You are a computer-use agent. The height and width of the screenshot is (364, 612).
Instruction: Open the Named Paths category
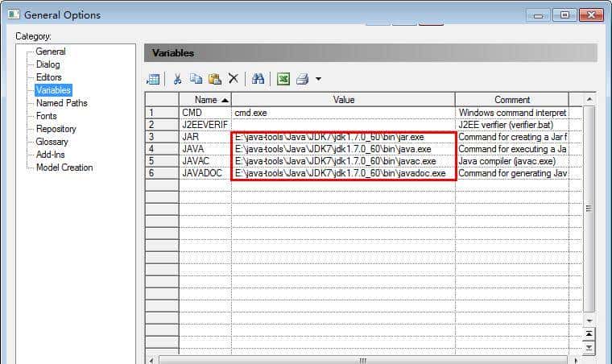tap(62, 103)
